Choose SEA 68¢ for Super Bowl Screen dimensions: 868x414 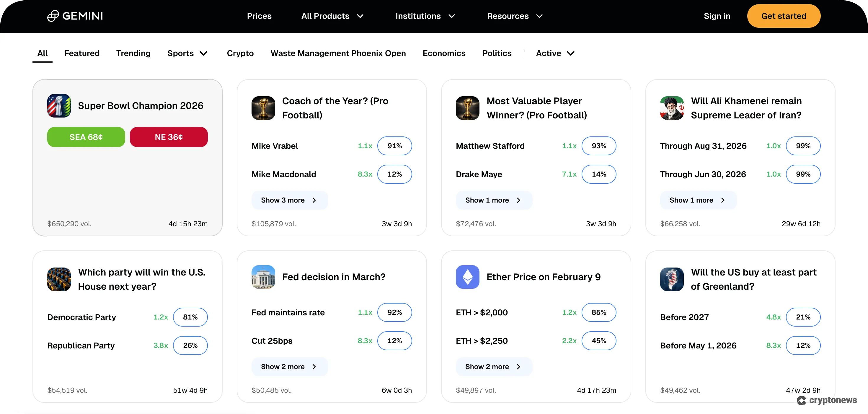86,137
